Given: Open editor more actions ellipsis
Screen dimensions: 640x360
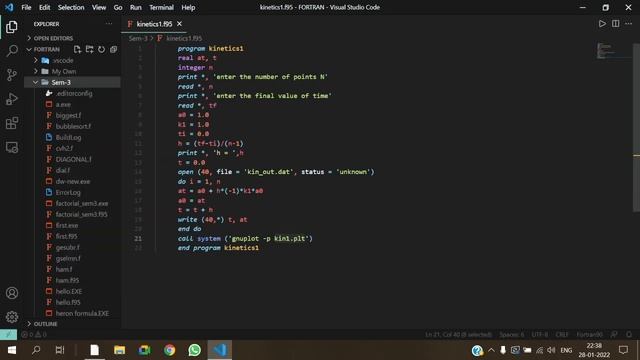Looking at the screenshot, I should pyautogui.click(x=629, y=24).
